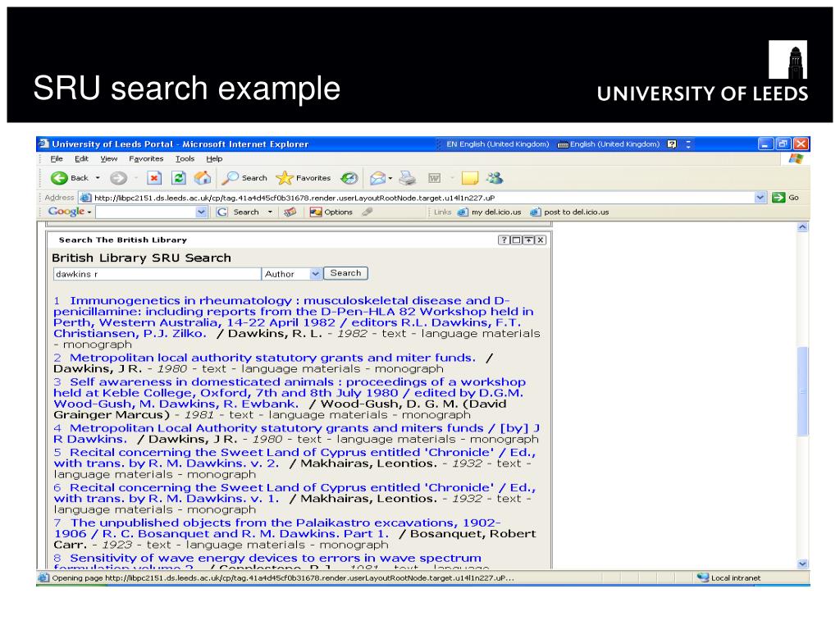
Task: Open the 'post to del.icio.us' link
Action: click(x=569, y=212)
